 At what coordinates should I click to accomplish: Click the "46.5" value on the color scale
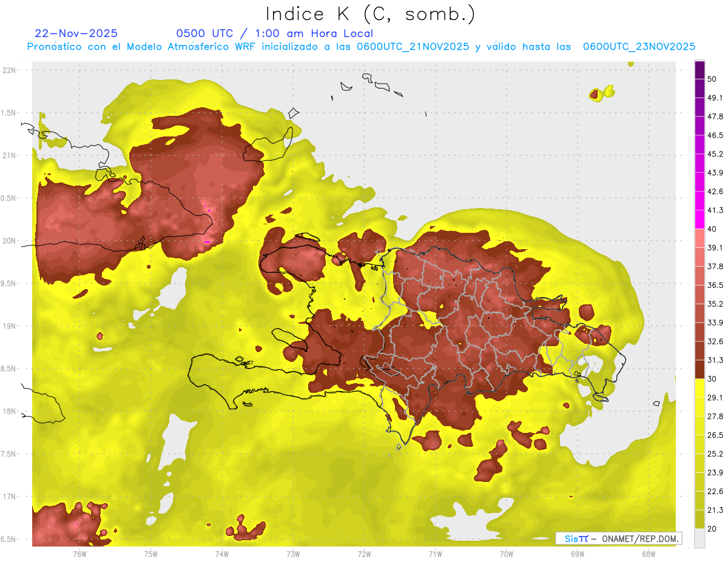[715, 135]
